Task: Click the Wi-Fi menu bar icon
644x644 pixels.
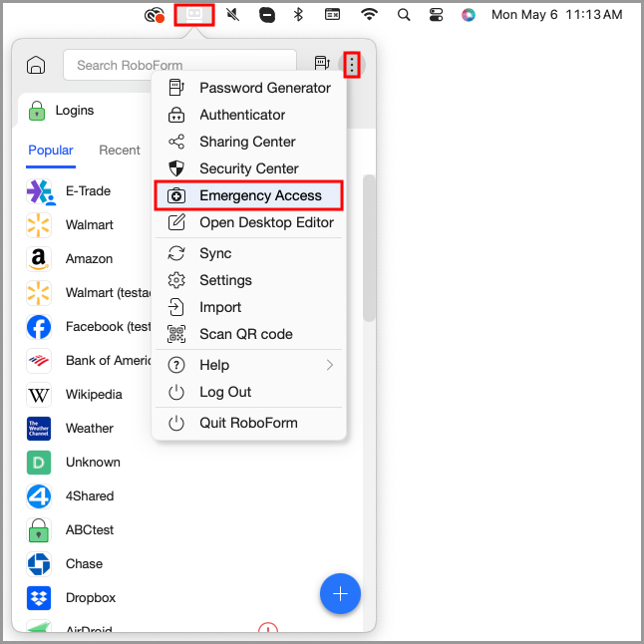Action: [x=369, y=15]
